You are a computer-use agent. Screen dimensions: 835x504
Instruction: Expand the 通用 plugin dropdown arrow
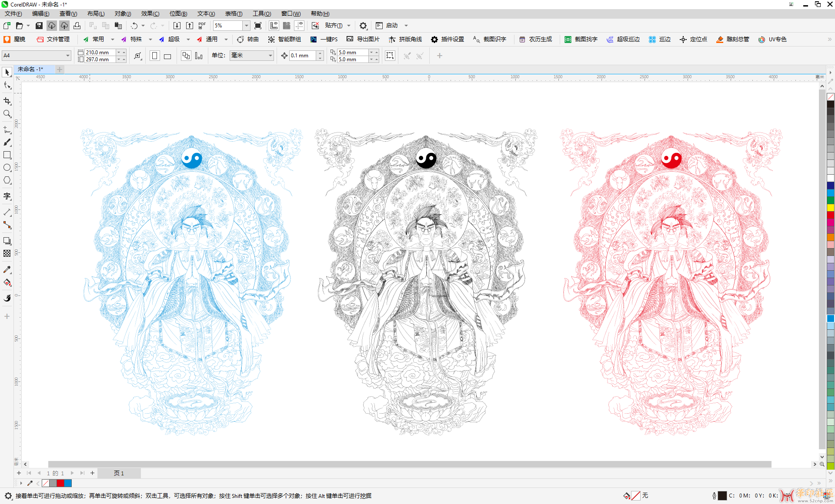226,40
